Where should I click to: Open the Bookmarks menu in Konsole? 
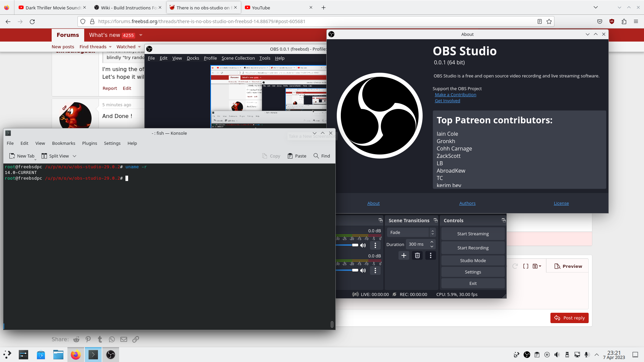(63, 143)
